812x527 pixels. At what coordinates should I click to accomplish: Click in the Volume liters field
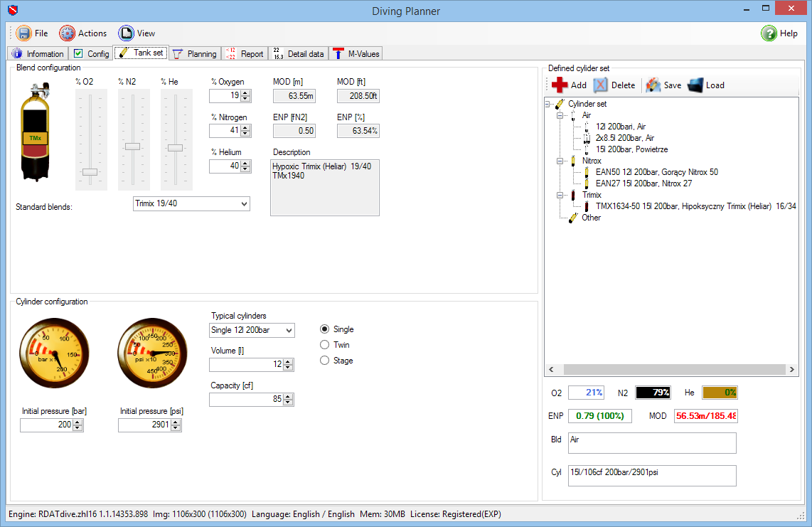click(x=245, y=364)
